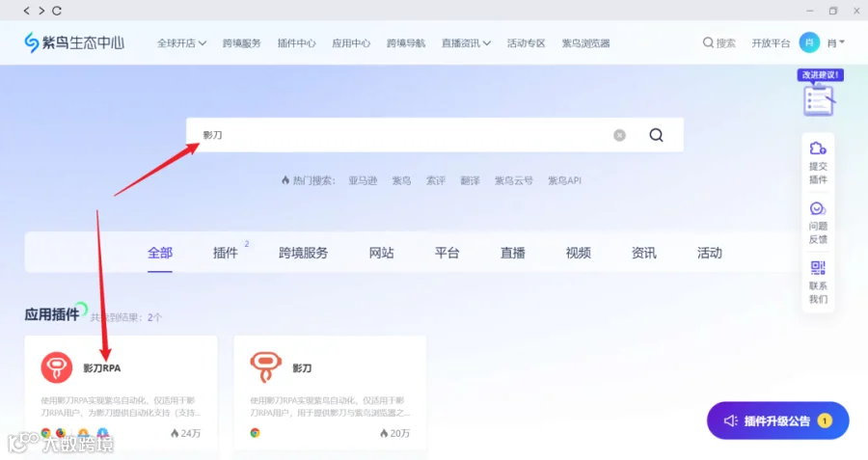Click the 应用插件 section heading
This screenshot has height=460, width=868.
[x=51, y=315]
